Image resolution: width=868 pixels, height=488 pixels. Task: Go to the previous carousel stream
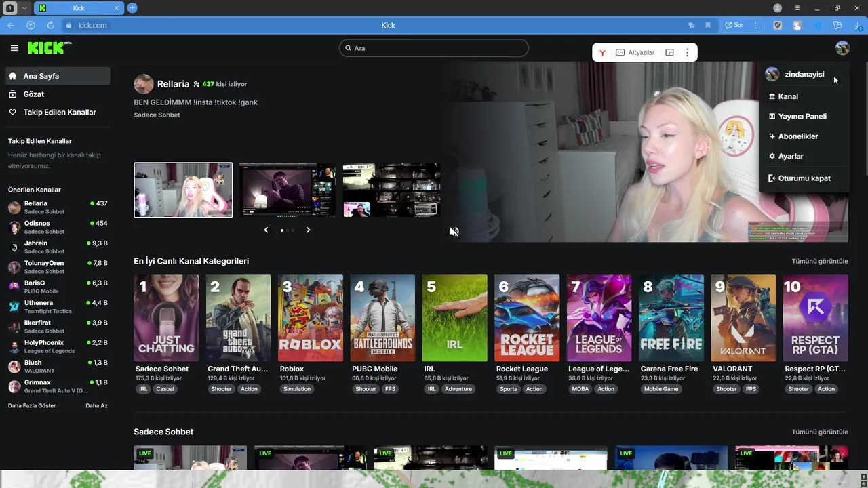click(x=266, y=230)
